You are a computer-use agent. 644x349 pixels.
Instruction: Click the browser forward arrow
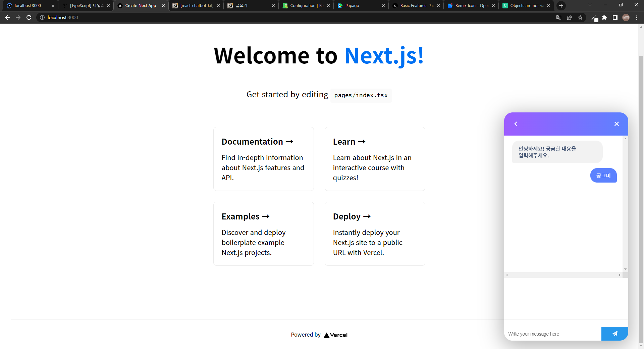[x=18, y=17]
